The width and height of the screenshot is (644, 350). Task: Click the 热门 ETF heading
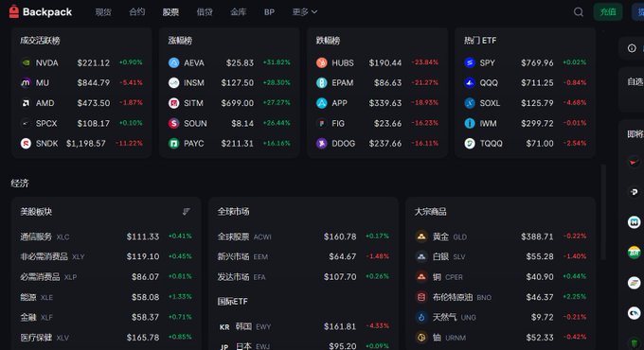[x=480, y=41]
